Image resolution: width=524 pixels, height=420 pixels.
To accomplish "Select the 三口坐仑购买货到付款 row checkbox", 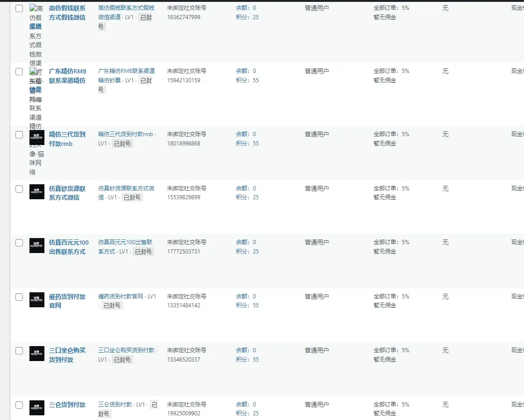I will (19, 351).
